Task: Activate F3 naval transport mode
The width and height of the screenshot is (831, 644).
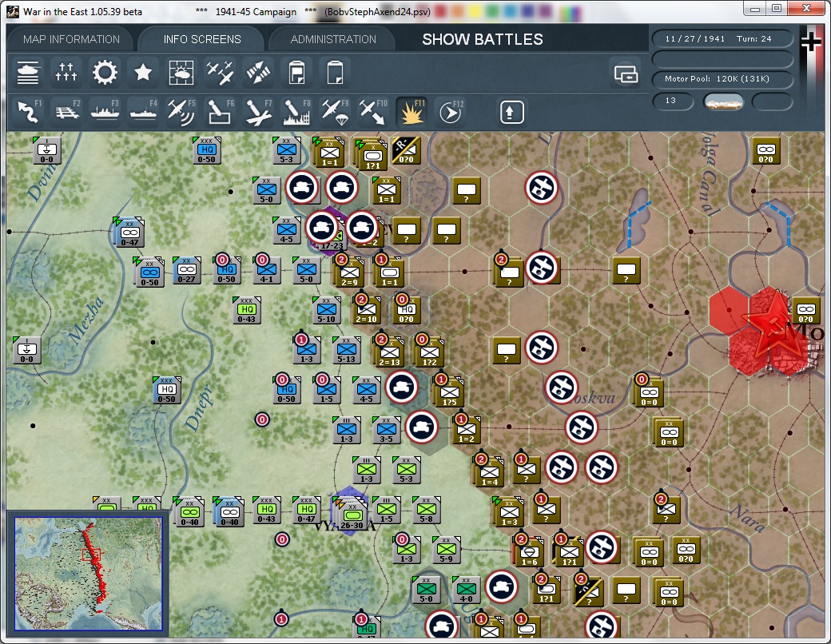Action: click(105, 112)
